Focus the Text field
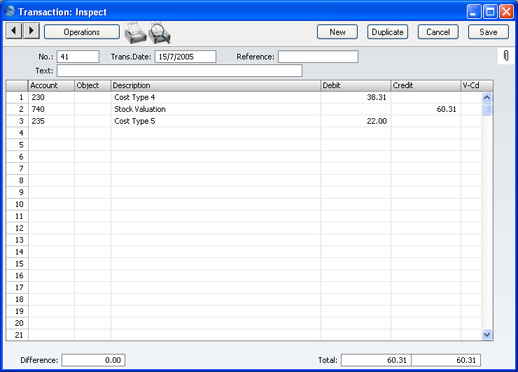 pyautogui.click(x=180, y=71)
